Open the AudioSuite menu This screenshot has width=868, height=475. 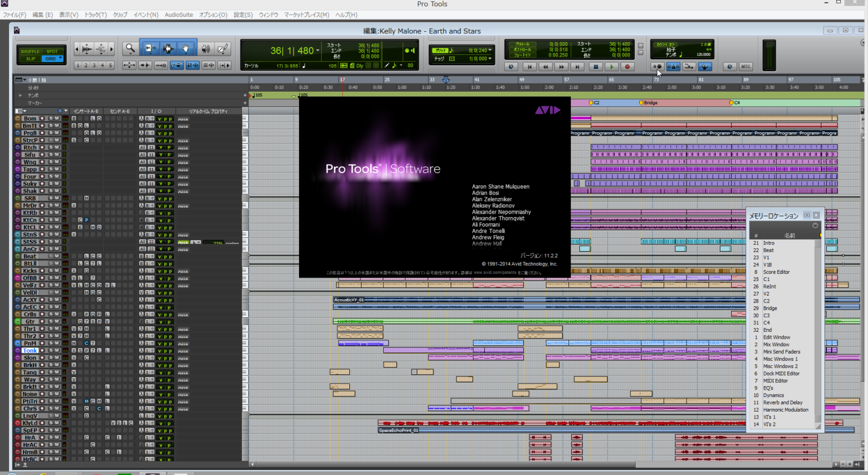pos(179,15)
